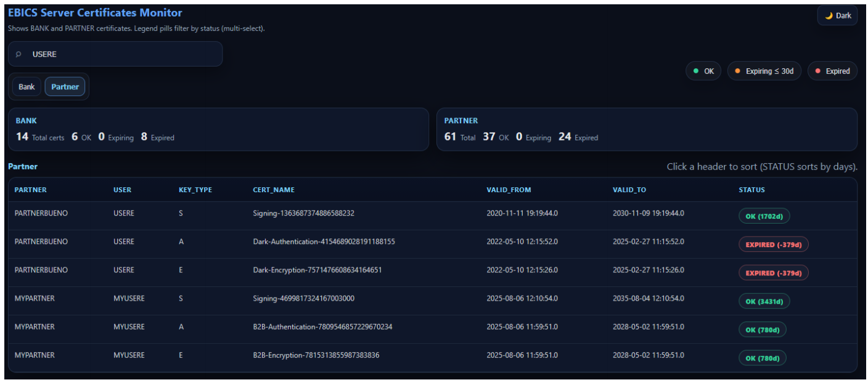Sort by the VALID_TO column header

click(629, 190)
